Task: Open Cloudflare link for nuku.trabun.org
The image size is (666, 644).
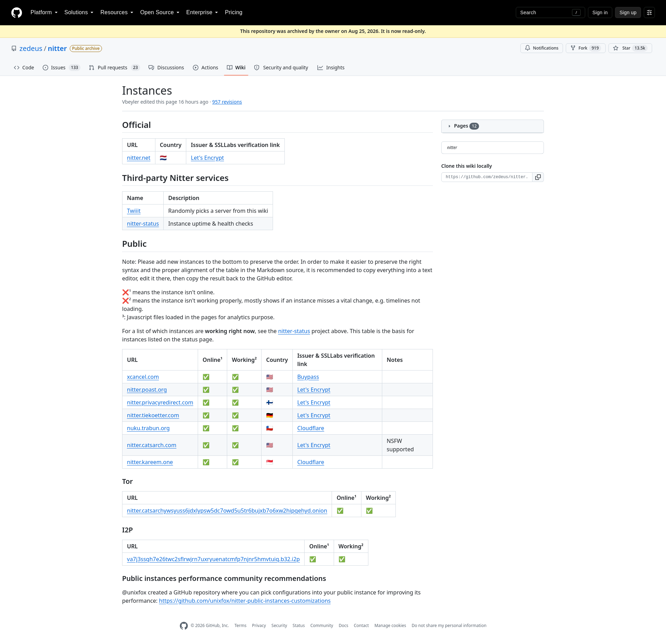Action: (310, 428)
